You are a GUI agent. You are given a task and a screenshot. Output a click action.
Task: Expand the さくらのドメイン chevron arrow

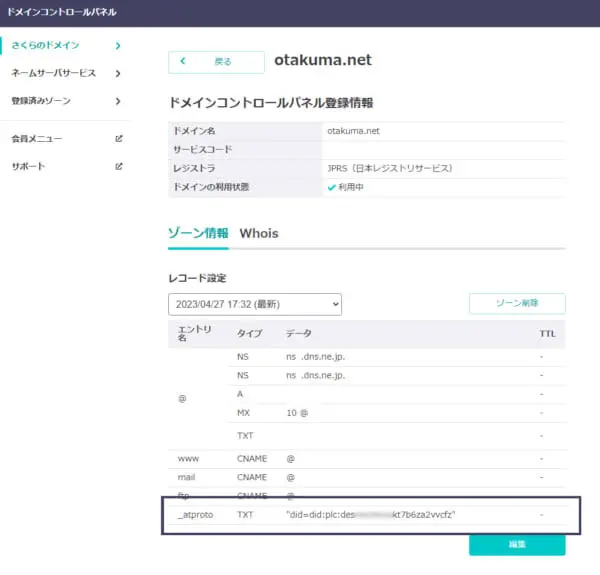[x=118, y=46]
